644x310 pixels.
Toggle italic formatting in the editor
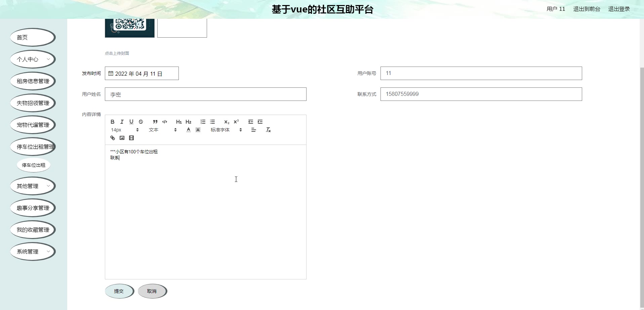[x=122, y=122]
